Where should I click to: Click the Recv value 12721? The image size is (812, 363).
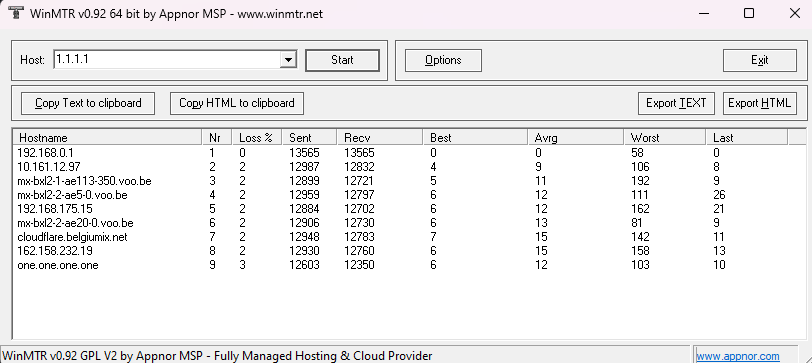tap(359, 181)
